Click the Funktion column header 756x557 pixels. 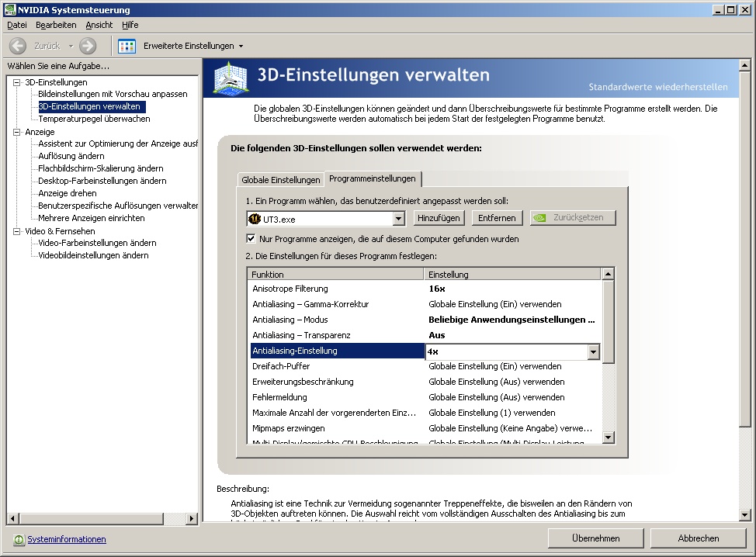[335, 274]
